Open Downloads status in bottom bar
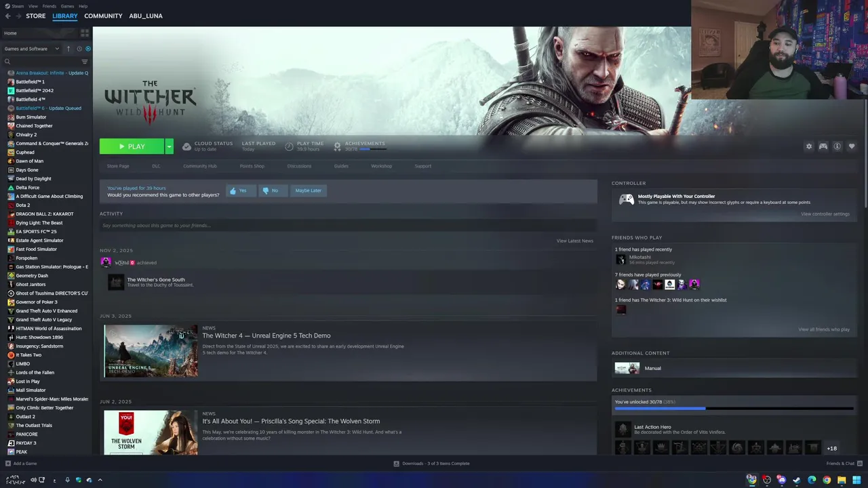 coord(432,464)
